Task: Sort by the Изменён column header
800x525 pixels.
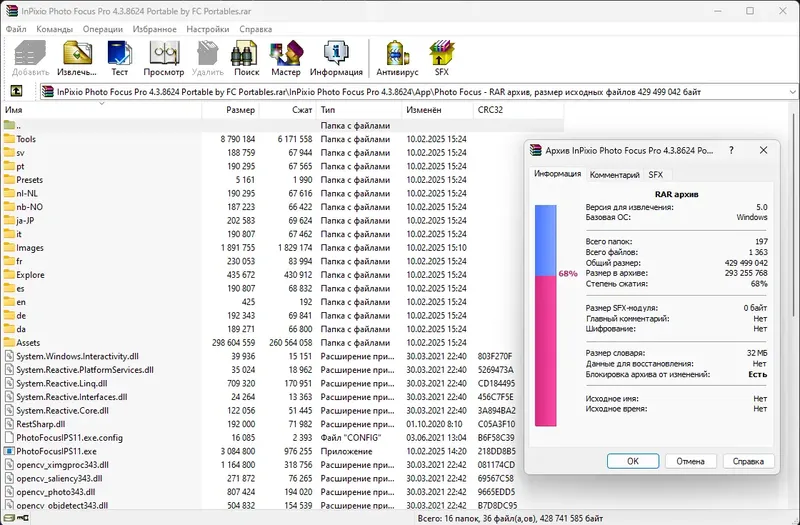Action: click(x=437, y=110)
